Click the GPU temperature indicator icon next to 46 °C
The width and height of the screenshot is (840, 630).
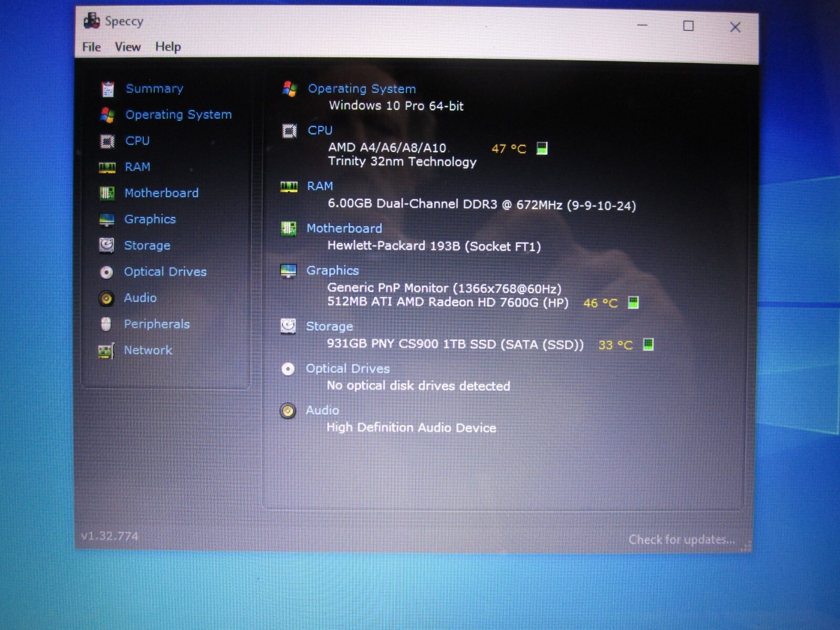[634, 302]
